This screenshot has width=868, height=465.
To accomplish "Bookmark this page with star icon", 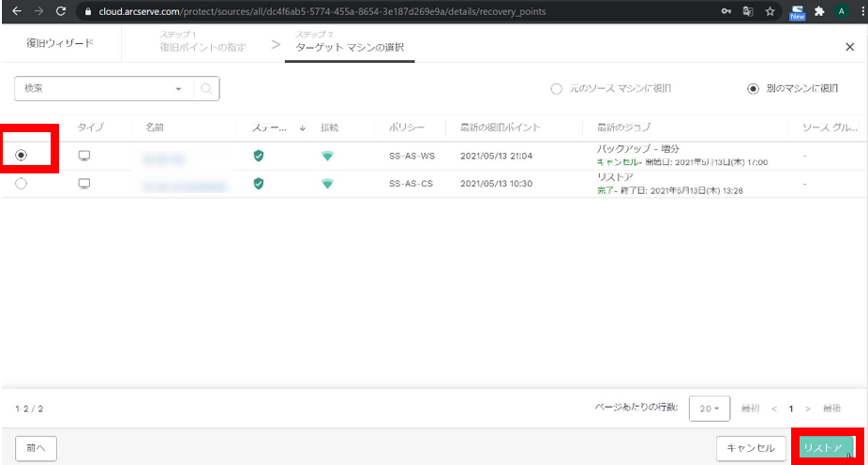I will [770, 12].
